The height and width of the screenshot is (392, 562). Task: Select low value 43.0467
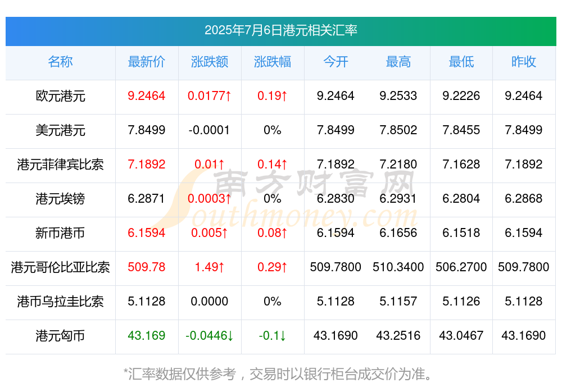[461, 335]
